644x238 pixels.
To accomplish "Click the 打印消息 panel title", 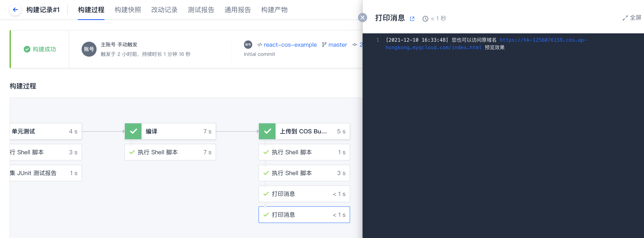I will pos(390,18).
